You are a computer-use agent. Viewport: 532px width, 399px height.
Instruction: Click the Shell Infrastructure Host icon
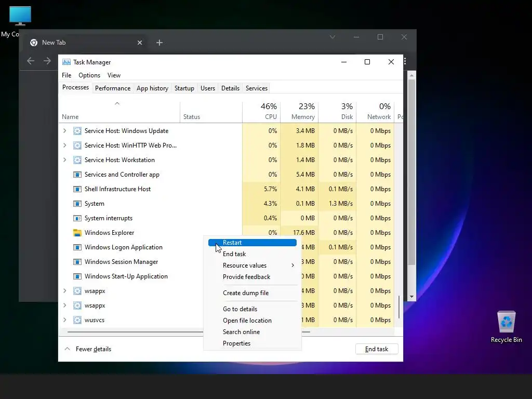[77, 189]
